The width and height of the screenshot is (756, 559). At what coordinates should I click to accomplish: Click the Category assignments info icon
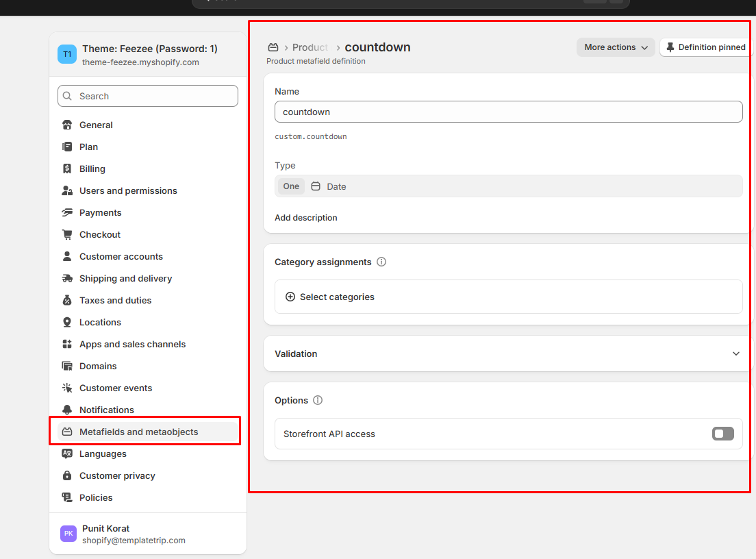coord(381,262)
